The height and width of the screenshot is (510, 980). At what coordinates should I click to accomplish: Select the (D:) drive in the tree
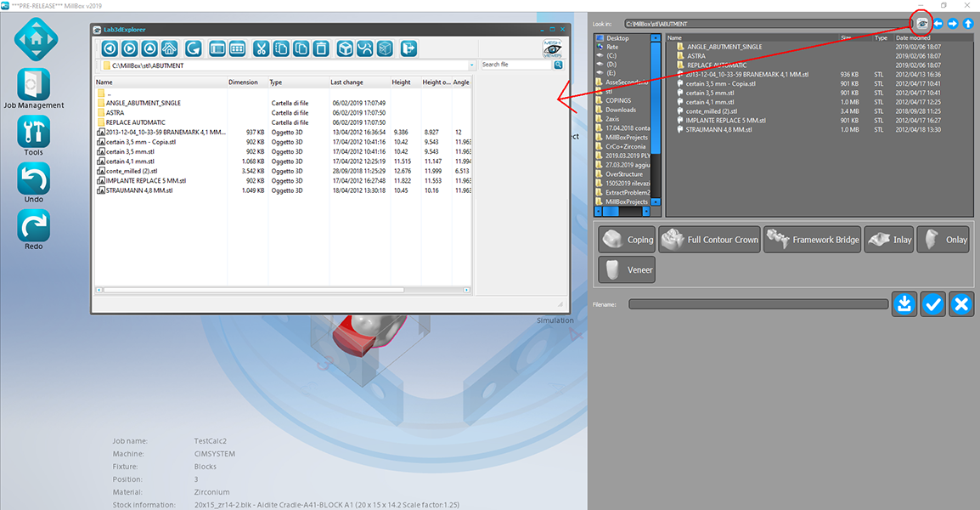611,65
